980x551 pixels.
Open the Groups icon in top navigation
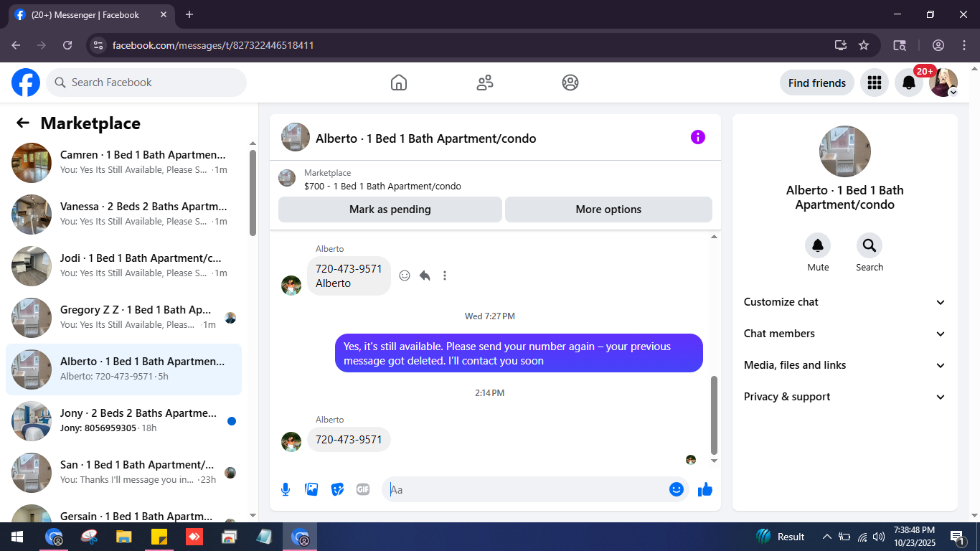(570, 83)
